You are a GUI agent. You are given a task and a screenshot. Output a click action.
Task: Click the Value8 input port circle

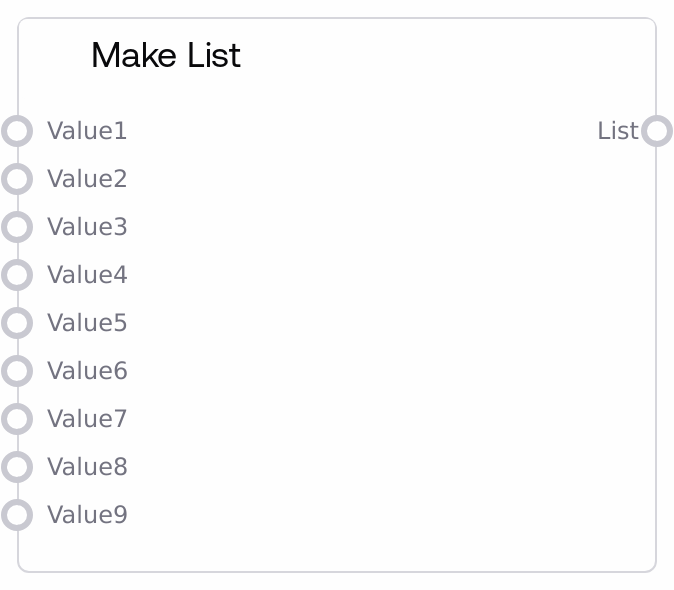(x=17, y=467)
